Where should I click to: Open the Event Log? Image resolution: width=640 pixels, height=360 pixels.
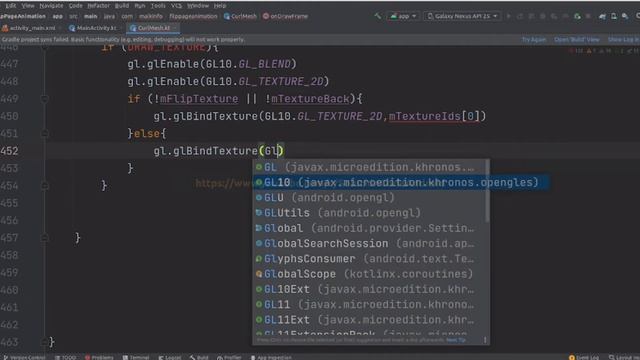[583, 357]
